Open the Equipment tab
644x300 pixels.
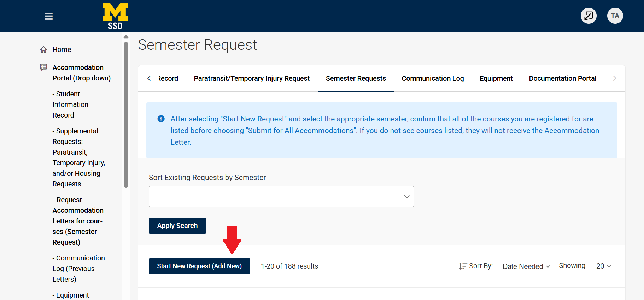pos(496,78)
